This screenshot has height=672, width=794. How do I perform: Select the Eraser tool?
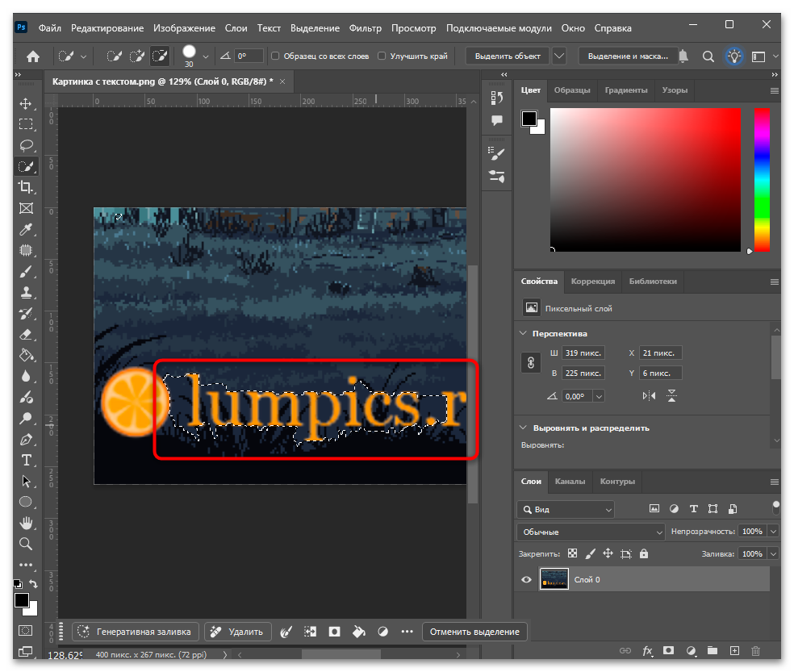coord(26,335)
